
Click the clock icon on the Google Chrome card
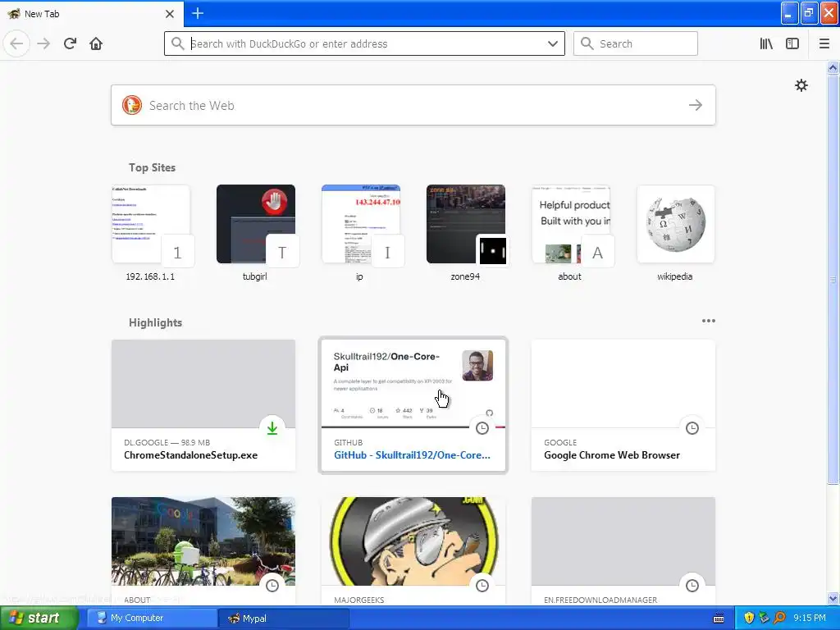tap(692, 428)
